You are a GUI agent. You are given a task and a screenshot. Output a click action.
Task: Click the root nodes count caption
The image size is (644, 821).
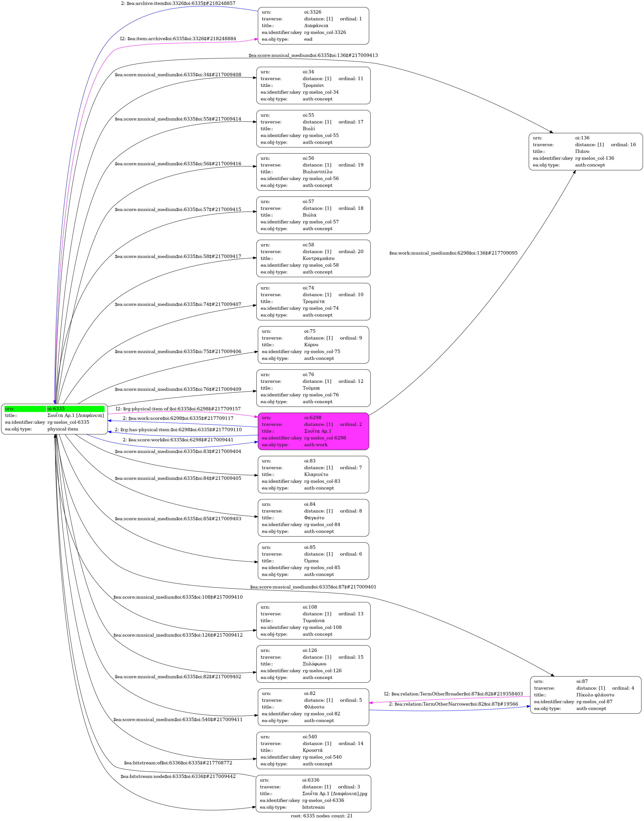pos(322,816)
